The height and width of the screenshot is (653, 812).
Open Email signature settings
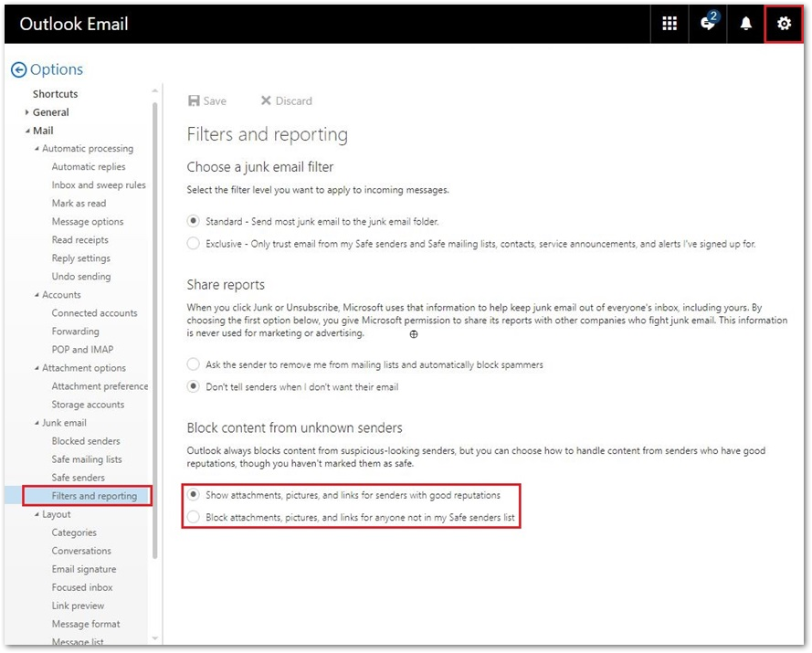click(x=84, y=569)
